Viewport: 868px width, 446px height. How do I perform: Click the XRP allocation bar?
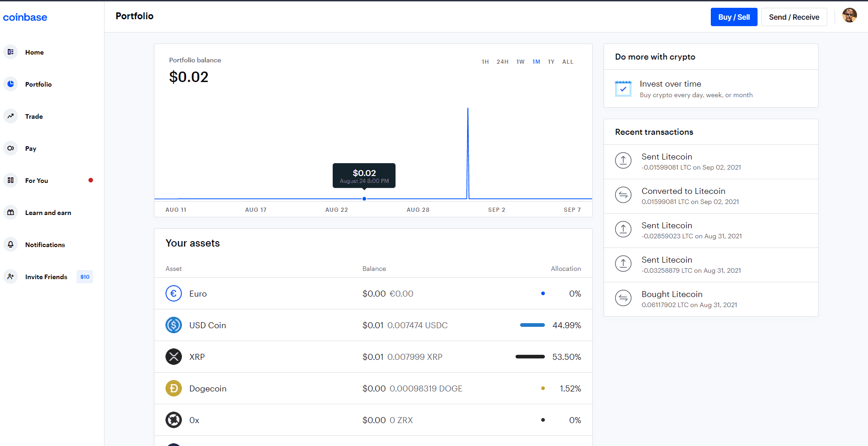pos(530,357)
